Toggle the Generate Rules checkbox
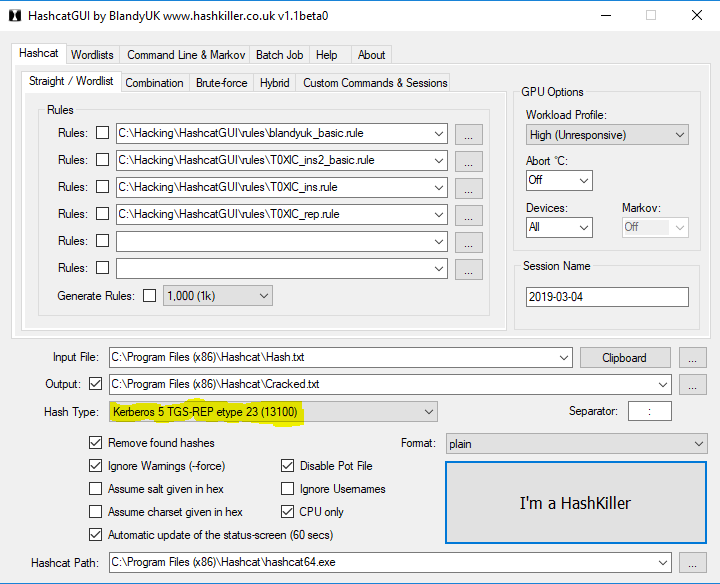 150,296
